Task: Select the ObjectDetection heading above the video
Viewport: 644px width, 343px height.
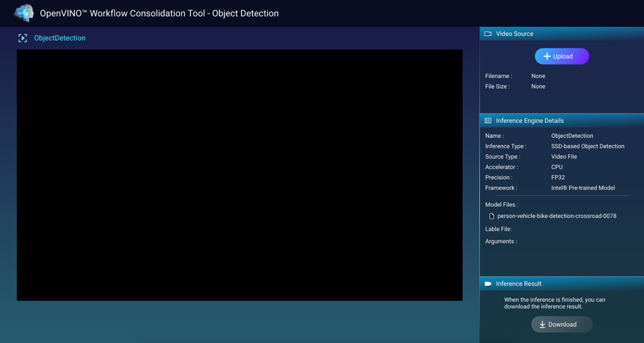Action: point(59,38)
